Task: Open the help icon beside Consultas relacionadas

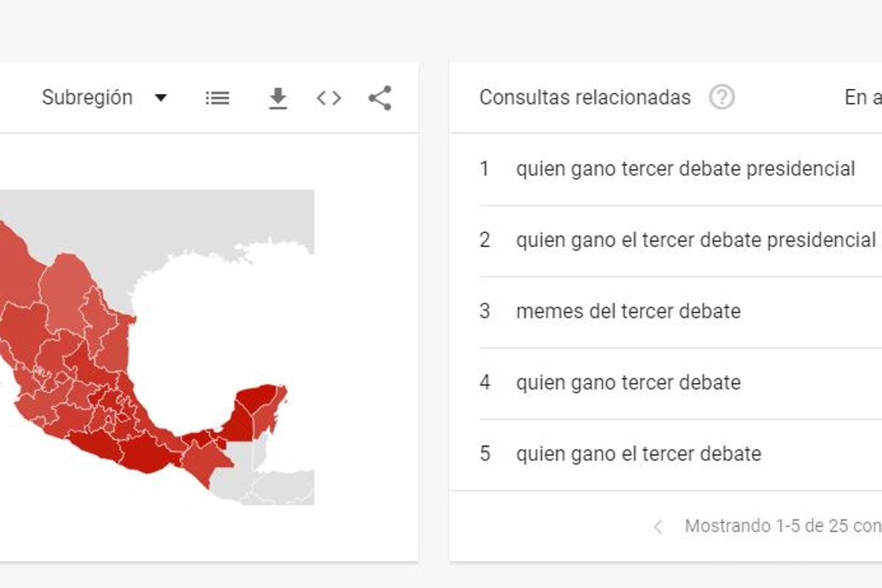Action: coord(721,96)
